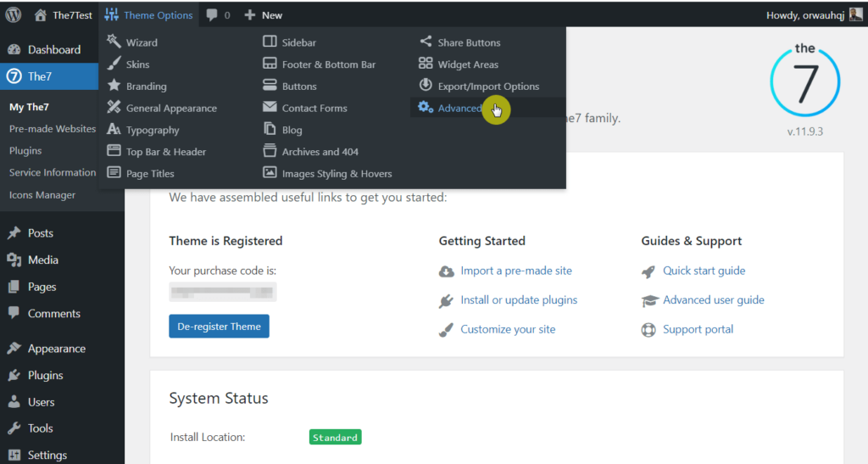This screenshot has width=868, height=464.
Task: Click the Media icon in sidebar
Action: click(x=14, y=260)
